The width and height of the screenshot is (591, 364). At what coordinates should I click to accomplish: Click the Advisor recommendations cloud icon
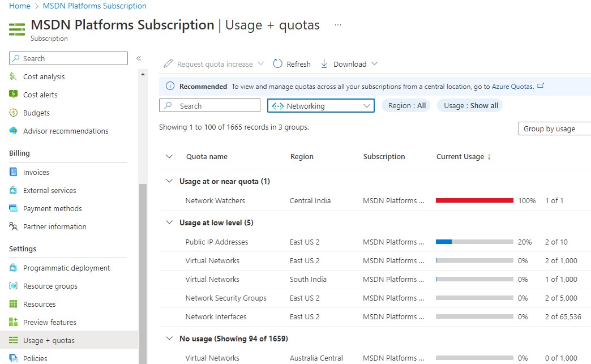13,131
